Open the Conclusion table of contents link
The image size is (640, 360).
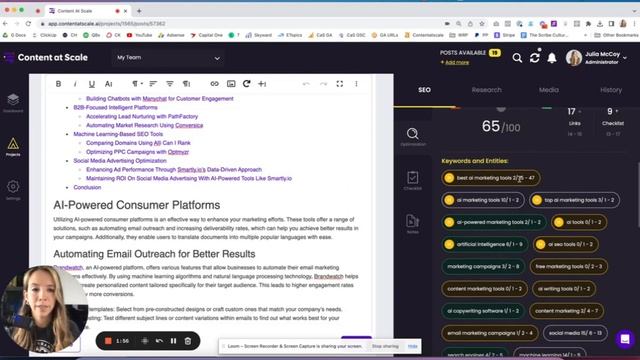(87, 187)
